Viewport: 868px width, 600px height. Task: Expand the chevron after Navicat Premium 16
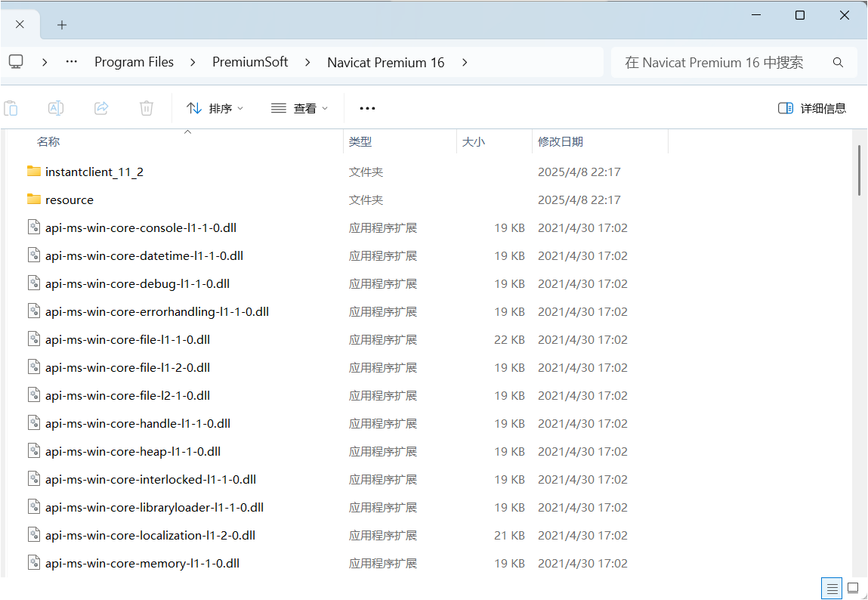(465, 63)
